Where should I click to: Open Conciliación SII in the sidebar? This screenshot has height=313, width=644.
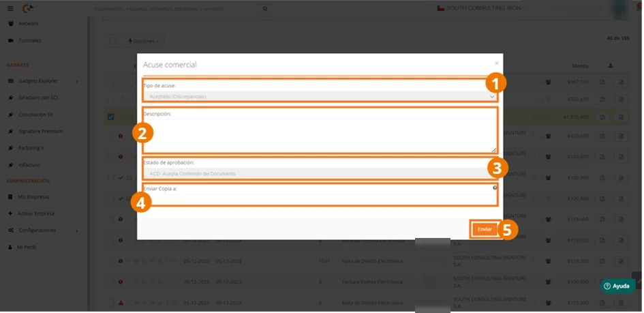(x=35, y=115)
